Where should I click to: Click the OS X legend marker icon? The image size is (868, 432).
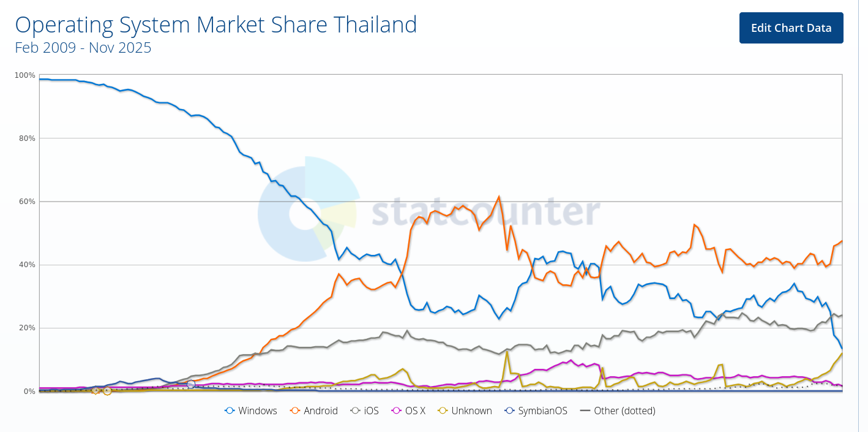point(396,411)
